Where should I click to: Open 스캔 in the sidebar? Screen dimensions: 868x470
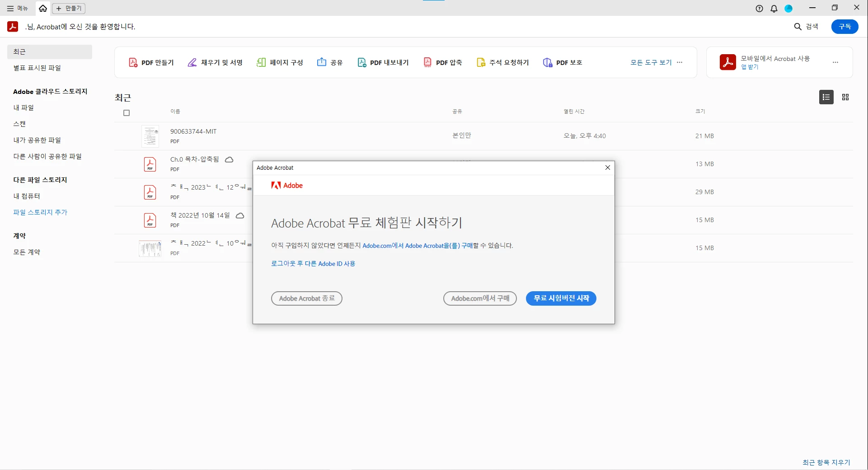pos(19,124)
